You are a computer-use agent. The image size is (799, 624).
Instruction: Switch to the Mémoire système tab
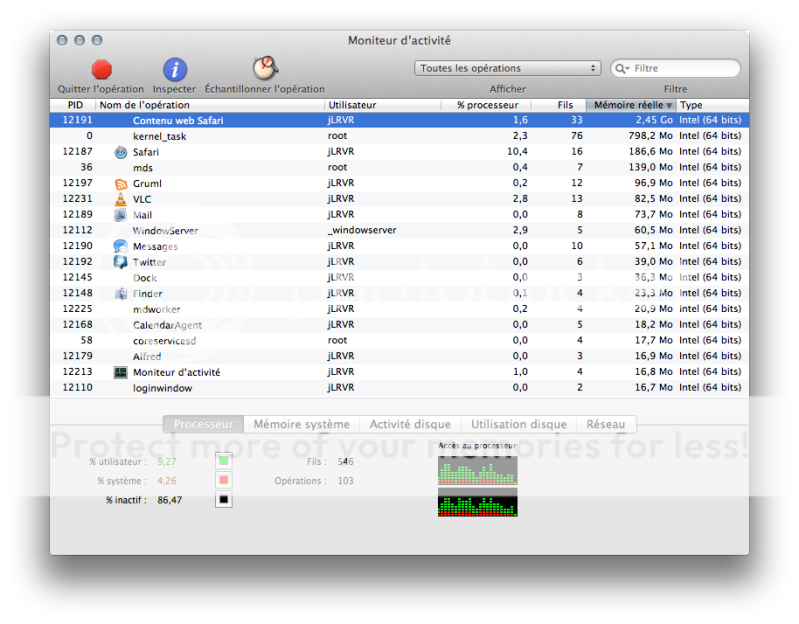click(302, 424)
